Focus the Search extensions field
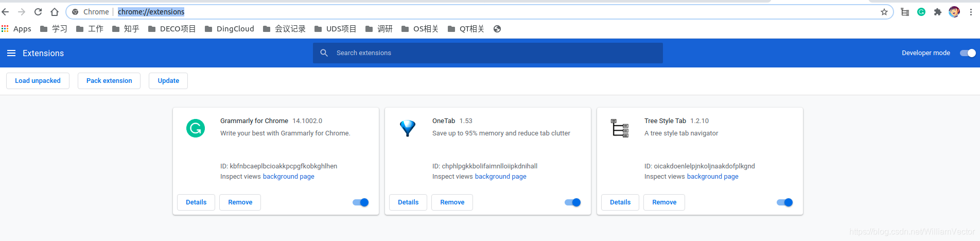 pos(488,53)
